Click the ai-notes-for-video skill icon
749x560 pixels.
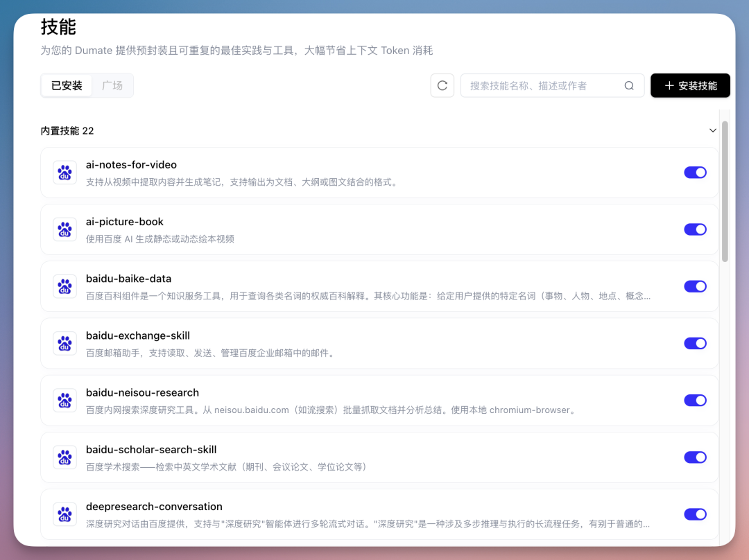pyautogui.click(x=64, y=172)
